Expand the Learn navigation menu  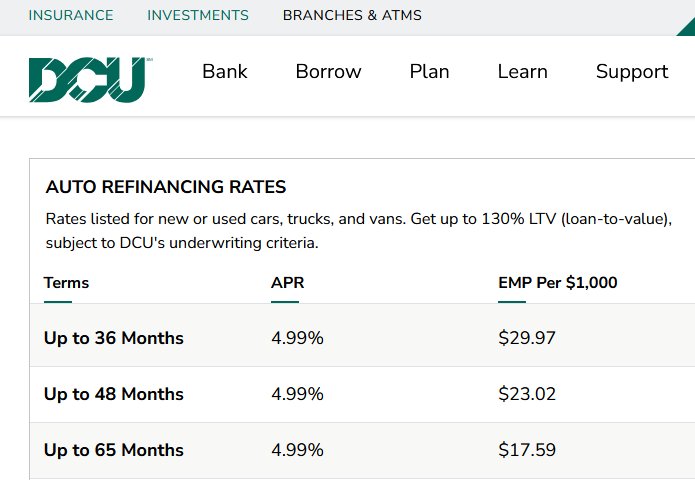pos(523,71)
